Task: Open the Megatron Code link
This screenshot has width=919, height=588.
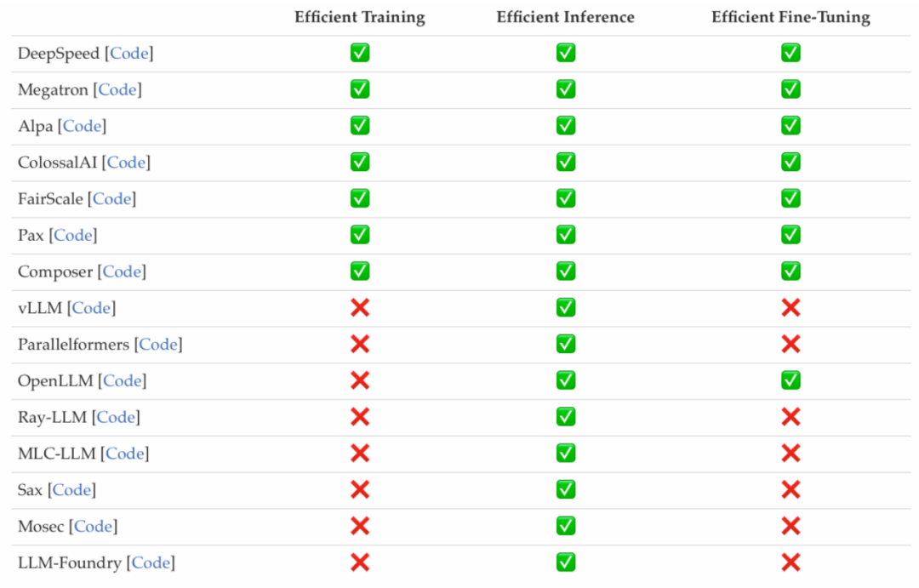Action: [118, 90]
